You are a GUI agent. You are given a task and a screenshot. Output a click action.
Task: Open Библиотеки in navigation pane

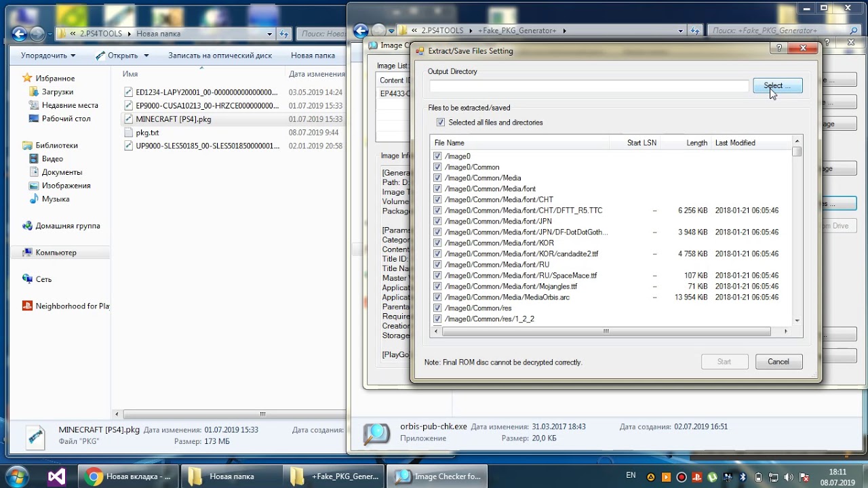(56, 146)
